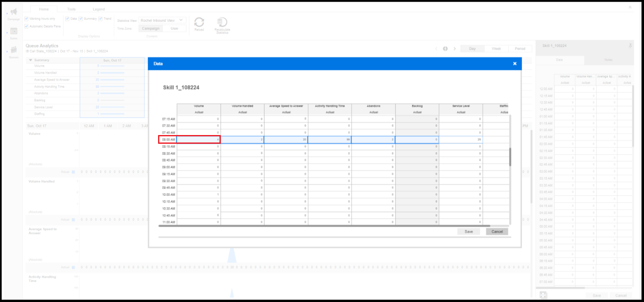644x302 pixels.
Task: Switch to the Home ribbon tab
Action: point(44,9)
